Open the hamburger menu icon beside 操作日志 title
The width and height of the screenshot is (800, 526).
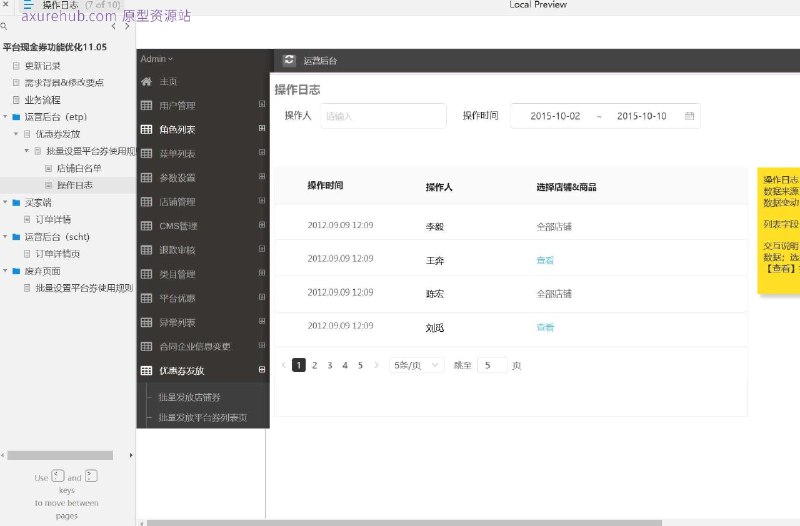[28, 5]
